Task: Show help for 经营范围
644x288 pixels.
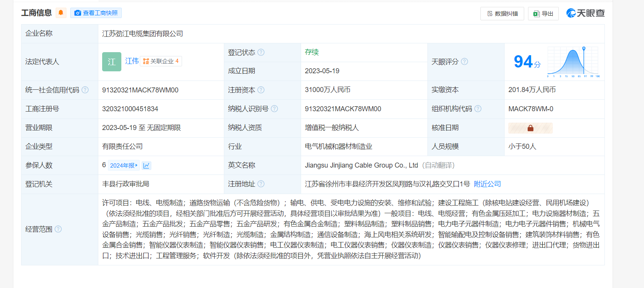Action: pos(58,229)
